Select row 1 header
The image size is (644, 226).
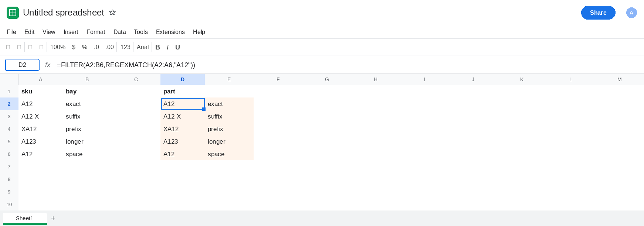[9, 91]
